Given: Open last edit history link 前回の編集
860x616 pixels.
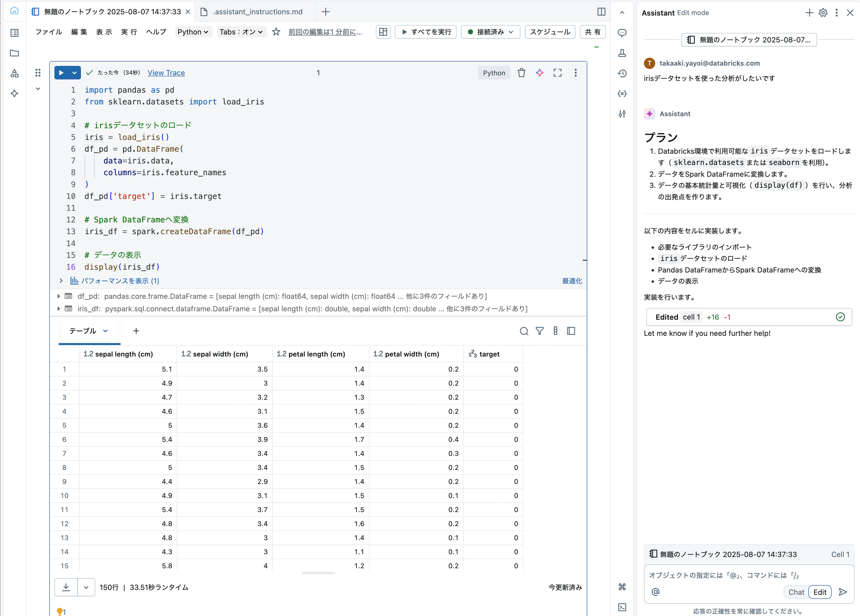Looking at the screenshot, I should point(325,32).
